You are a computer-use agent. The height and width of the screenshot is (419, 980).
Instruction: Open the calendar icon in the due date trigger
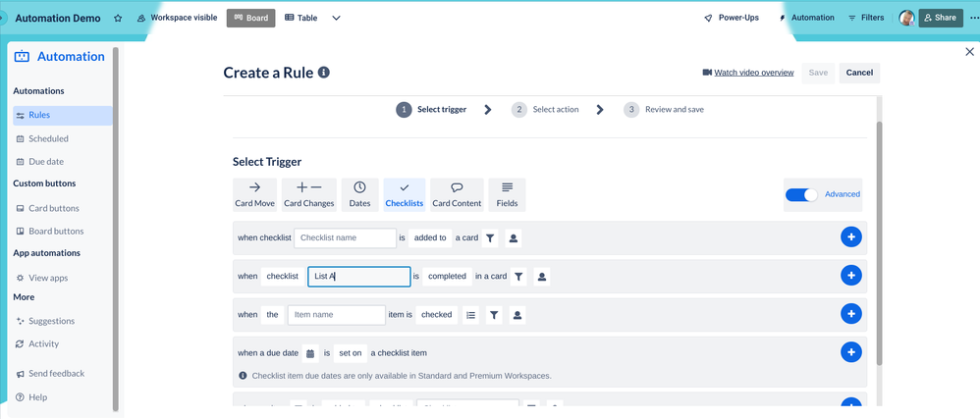[x=310, y=353]
